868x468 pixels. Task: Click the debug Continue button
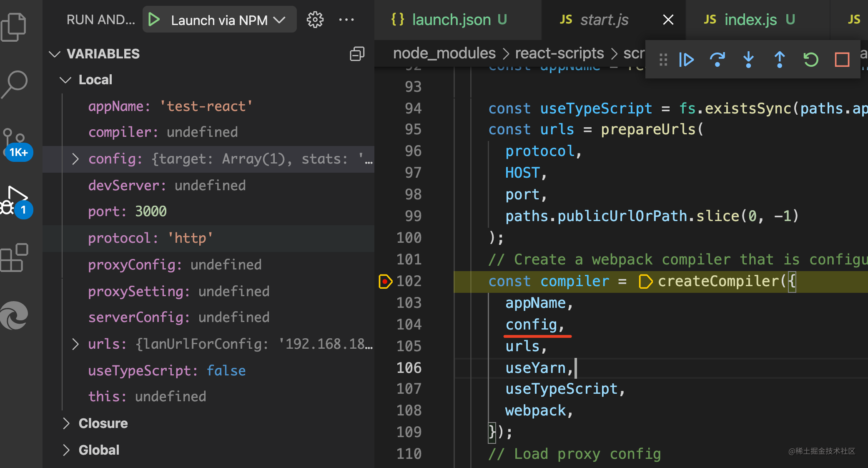(x=686, y=60)
